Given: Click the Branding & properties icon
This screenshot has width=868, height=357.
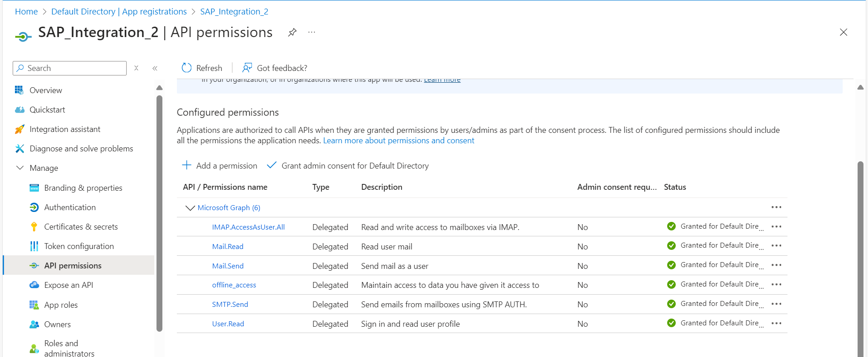Looking at the screenshot, I should click(x=34, y=188).
